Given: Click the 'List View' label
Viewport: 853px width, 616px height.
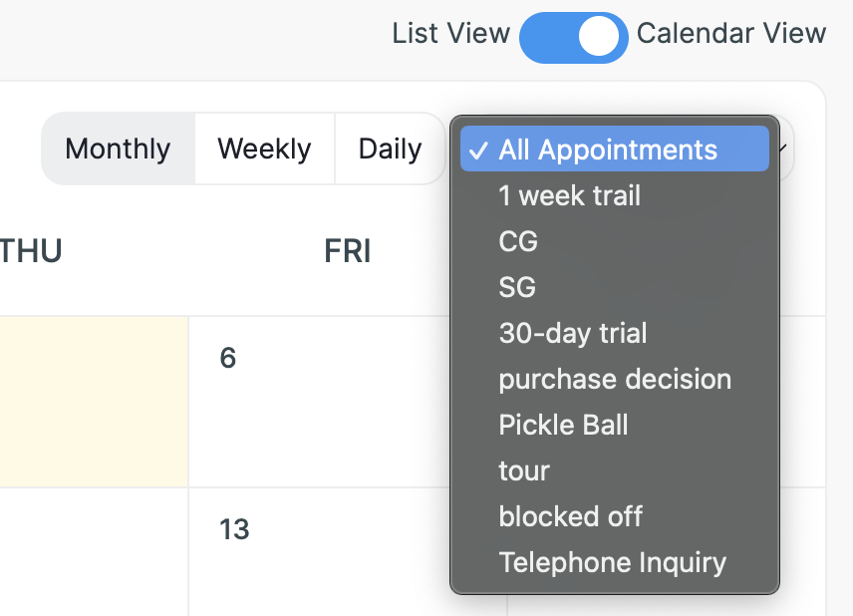Looking at the screenshot, I should 450,34.
